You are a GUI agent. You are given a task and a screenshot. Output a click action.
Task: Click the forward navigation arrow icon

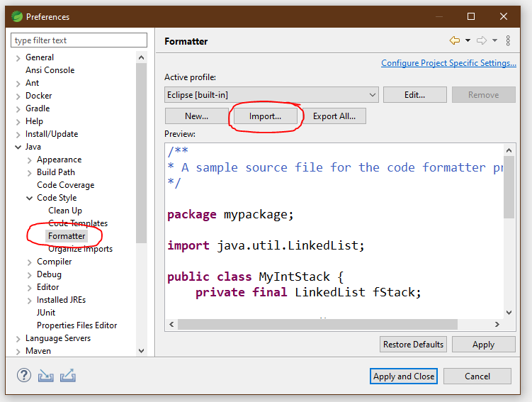pos(482,40)
